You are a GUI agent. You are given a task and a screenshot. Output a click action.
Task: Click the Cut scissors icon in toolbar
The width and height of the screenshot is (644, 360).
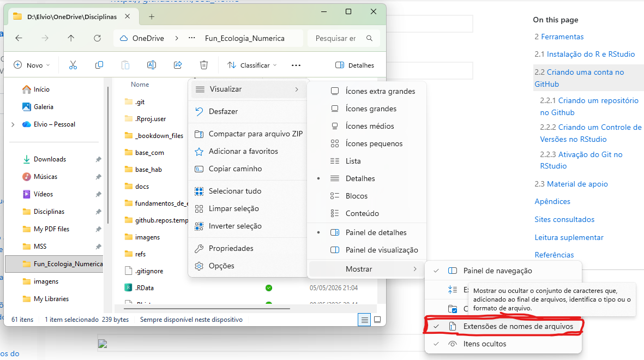pos(73,65)
